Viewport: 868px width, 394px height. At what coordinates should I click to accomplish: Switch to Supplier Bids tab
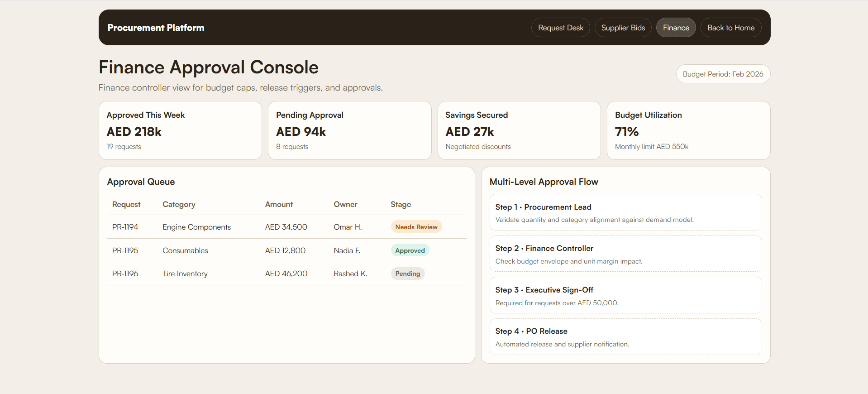click(x=623, y=28)
